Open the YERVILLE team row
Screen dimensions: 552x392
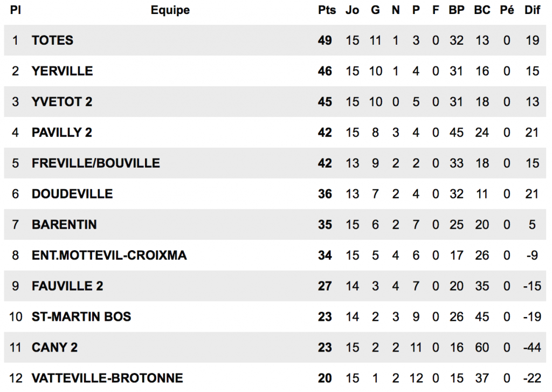coord(275,71)
